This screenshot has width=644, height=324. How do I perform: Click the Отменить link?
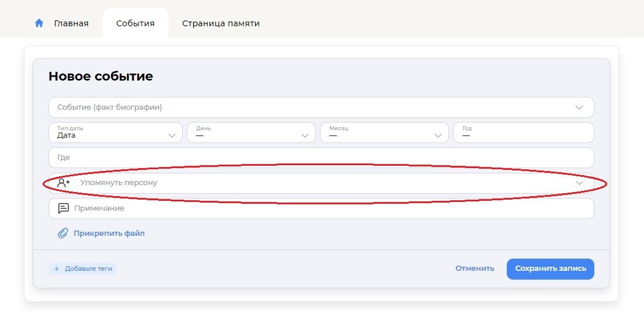coord(475,269)
